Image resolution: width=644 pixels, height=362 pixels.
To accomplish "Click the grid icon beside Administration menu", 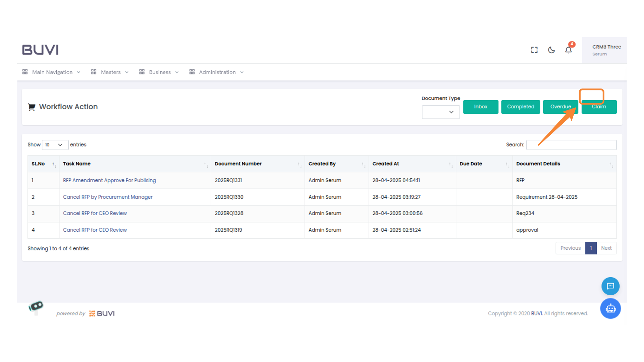I will pos(192,72).
